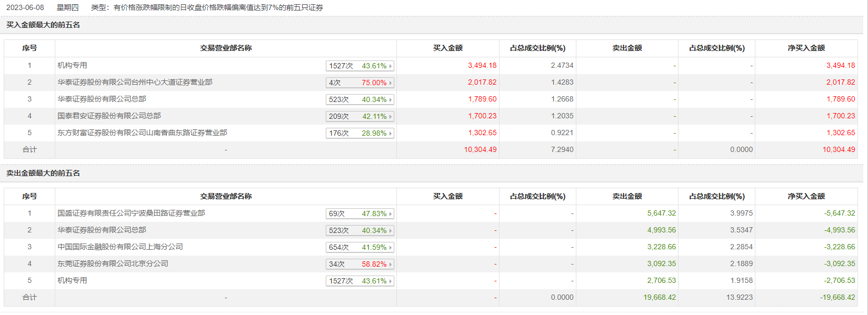This screenshot has width=868, height=315.
Task: Open 机构专用 in the buy table
Action: (72, 65)
